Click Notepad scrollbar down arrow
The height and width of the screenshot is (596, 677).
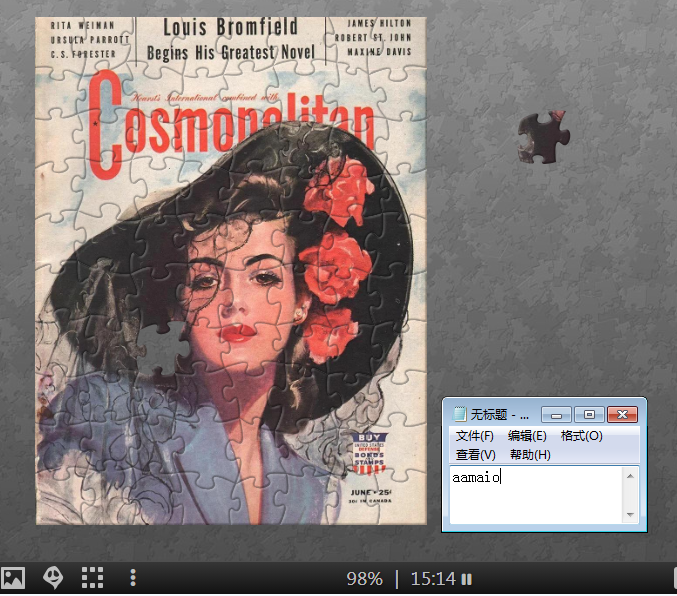pyautogui.click(x=630, y=514)
